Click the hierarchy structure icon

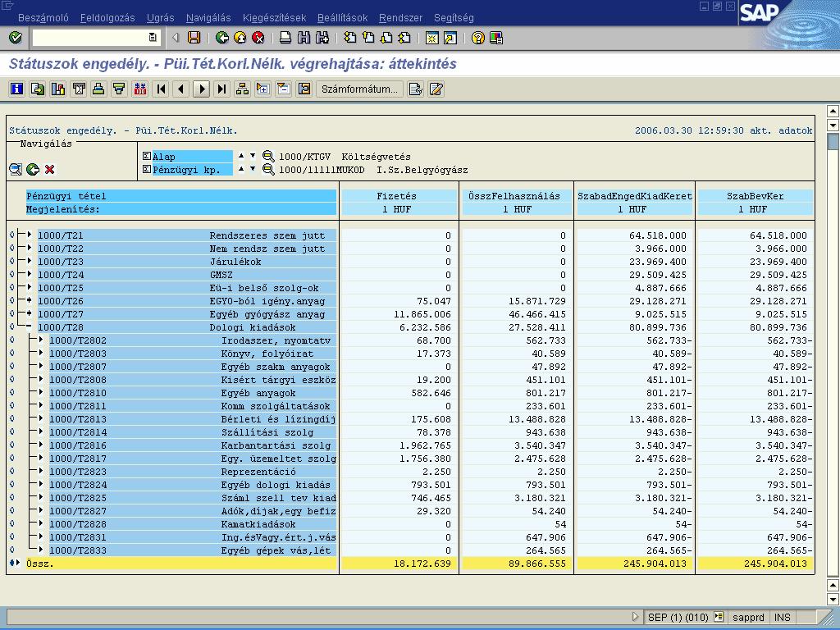tap(242, 89)
